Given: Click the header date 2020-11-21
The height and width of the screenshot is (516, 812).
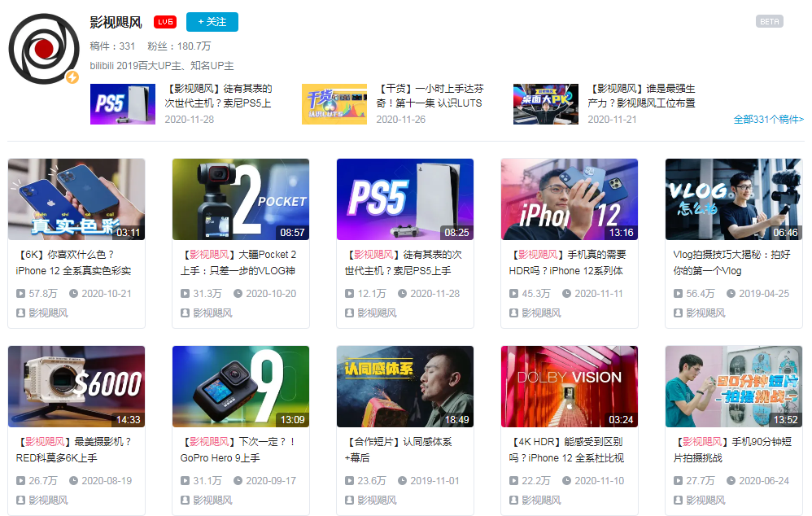Looking at the screenshot, I should coord(612,119).
